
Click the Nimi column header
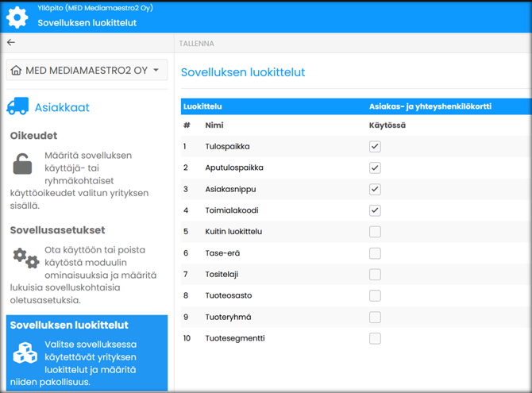214,125
